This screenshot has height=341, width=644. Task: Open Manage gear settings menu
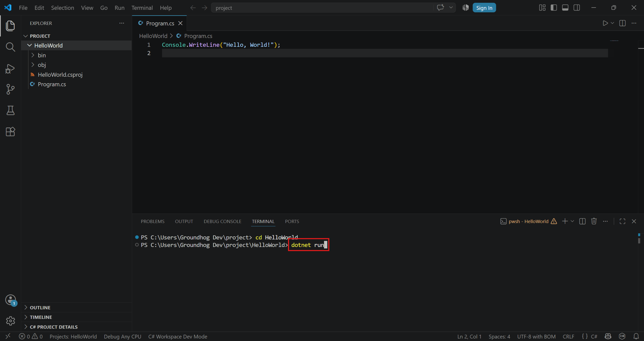click(x=10, y=321)
